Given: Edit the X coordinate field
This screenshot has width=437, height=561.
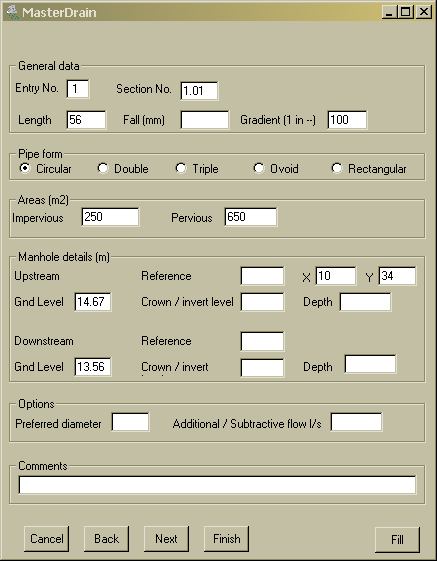Looking at the screenshot, I should (336, 276).
